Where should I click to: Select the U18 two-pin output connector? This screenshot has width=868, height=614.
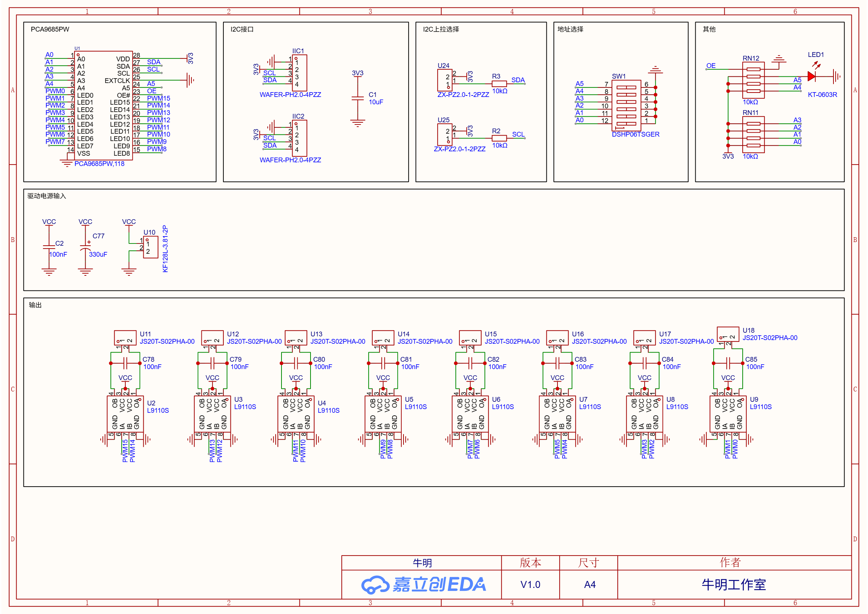[x=728, y=334]
